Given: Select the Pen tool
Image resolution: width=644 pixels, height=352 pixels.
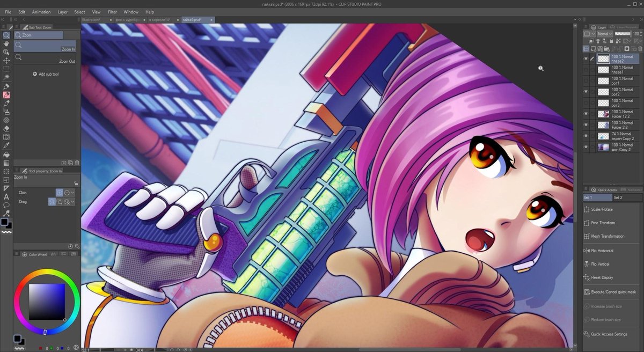Looking at the screenshot, I should tap(6, 86).
